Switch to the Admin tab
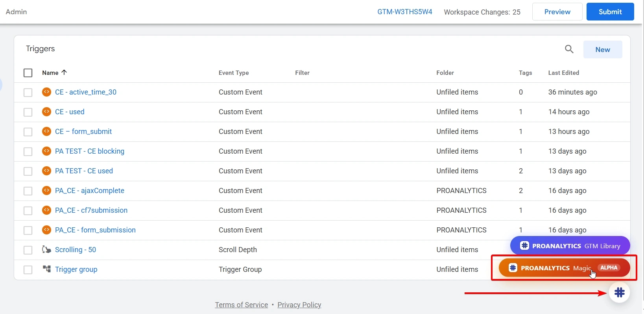The height and width of the screenshot is (314, 644). click(17, 12)
